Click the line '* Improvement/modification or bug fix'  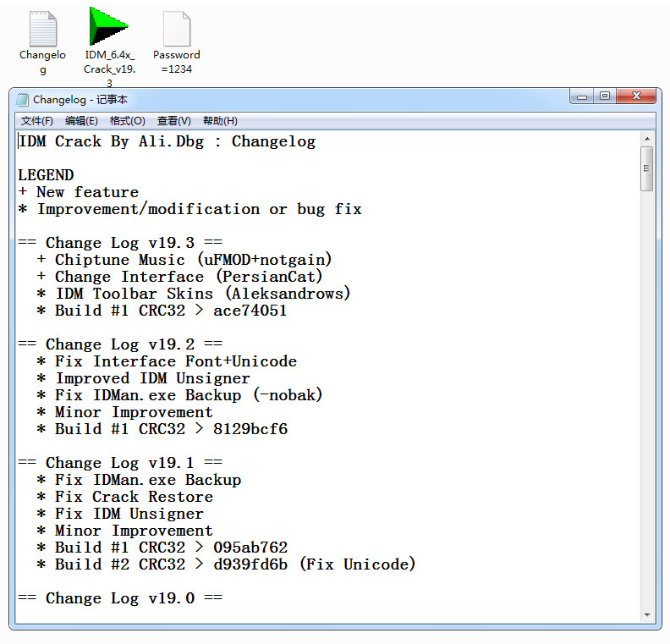[x=189, y=209]
